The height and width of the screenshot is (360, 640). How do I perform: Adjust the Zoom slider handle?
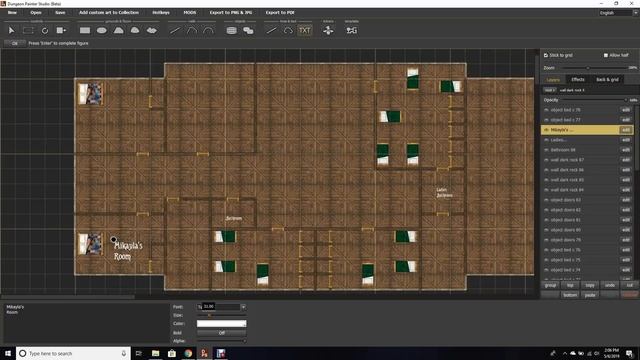click(588, 68)
